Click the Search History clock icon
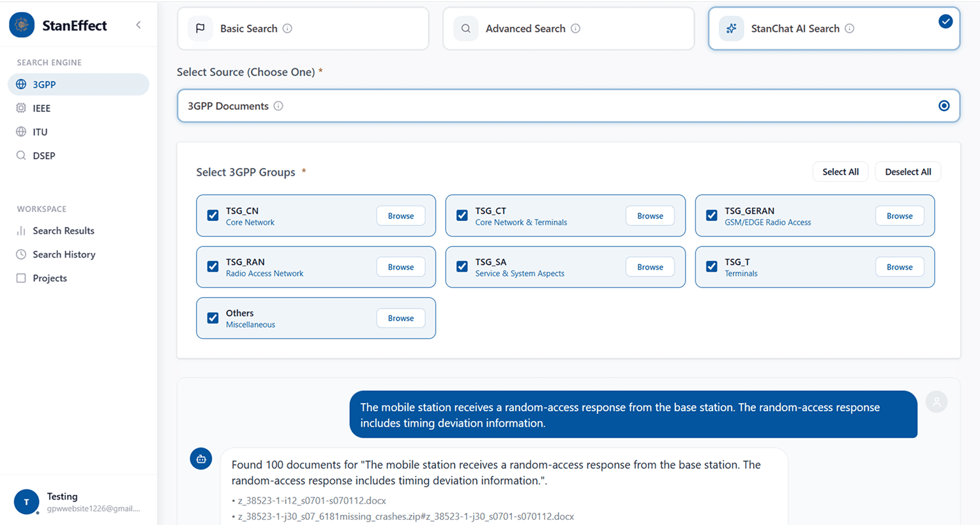Screen dimensions: 980x525 pyautogui.click(x=21, y=254)
